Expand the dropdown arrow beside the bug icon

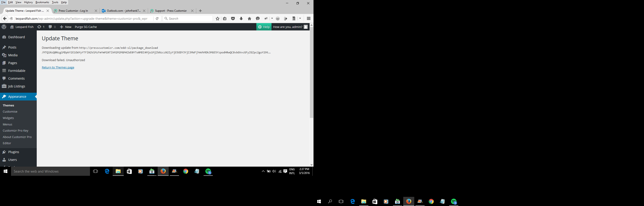[x=272, y=19]
